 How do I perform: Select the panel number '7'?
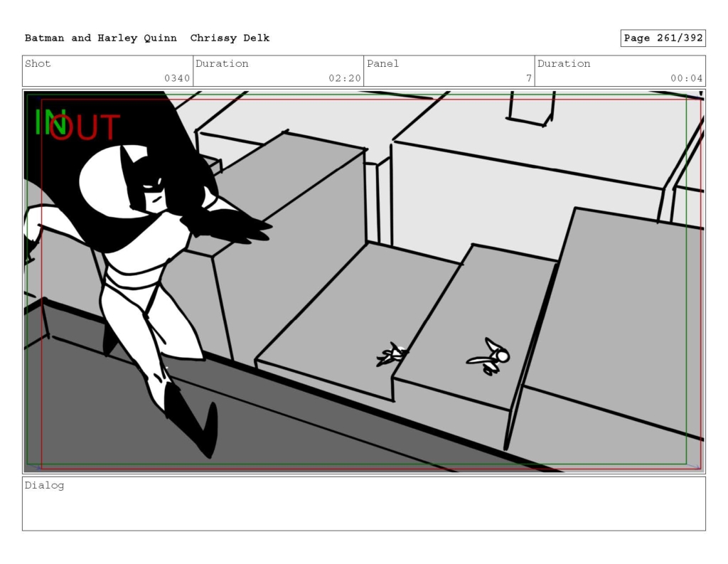(x=528, y=78)
